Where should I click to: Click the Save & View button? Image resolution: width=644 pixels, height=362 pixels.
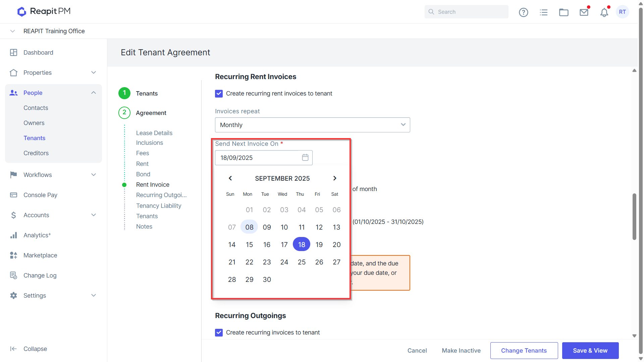pyautogui.click(x=590, y=351)
